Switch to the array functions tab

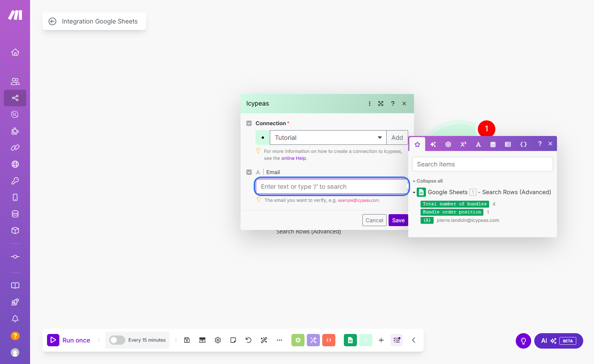point(508,144)
